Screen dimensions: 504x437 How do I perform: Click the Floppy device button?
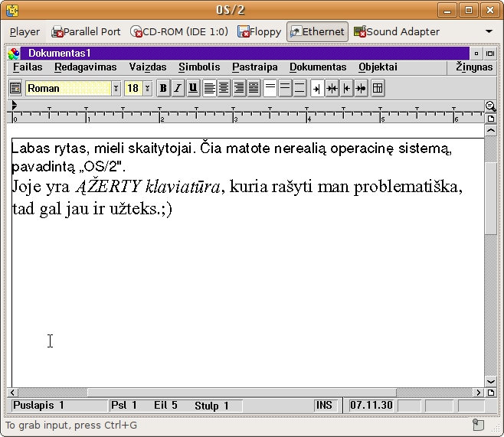coord(259,32)
